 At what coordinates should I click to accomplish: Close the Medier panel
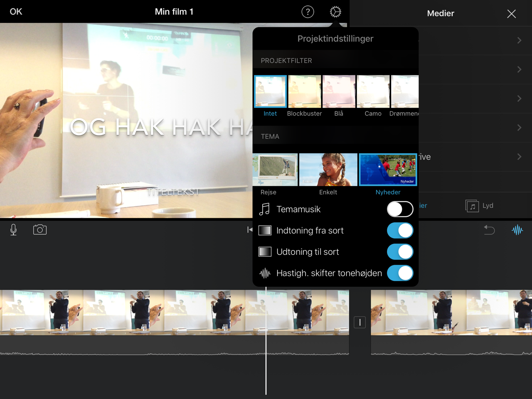point(511,14)
